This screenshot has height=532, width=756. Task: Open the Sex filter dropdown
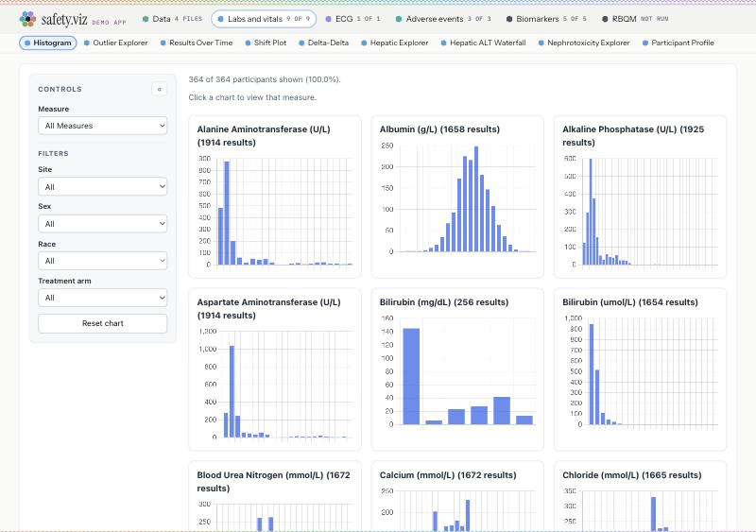(x=103, y=224)
